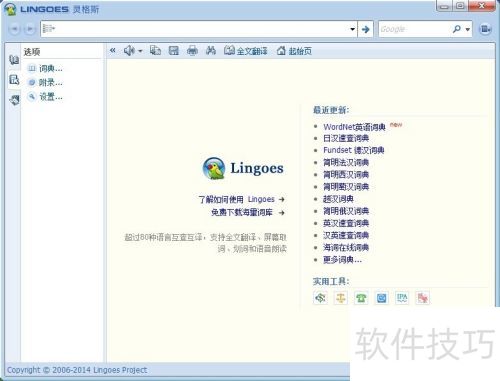The image size is (500, 381).
Task: Collapse the side panel with double chevron
Action: coord(113,50)
